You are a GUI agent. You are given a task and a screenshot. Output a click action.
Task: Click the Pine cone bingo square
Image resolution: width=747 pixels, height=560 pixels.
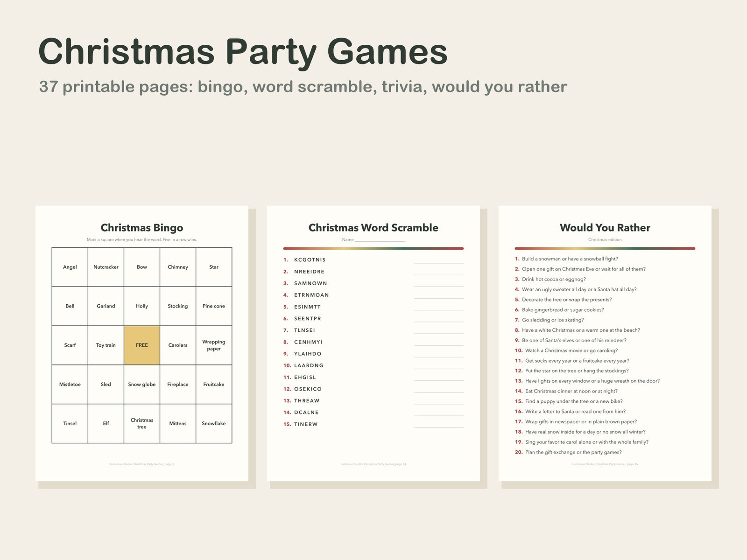[x=214, y=306]
